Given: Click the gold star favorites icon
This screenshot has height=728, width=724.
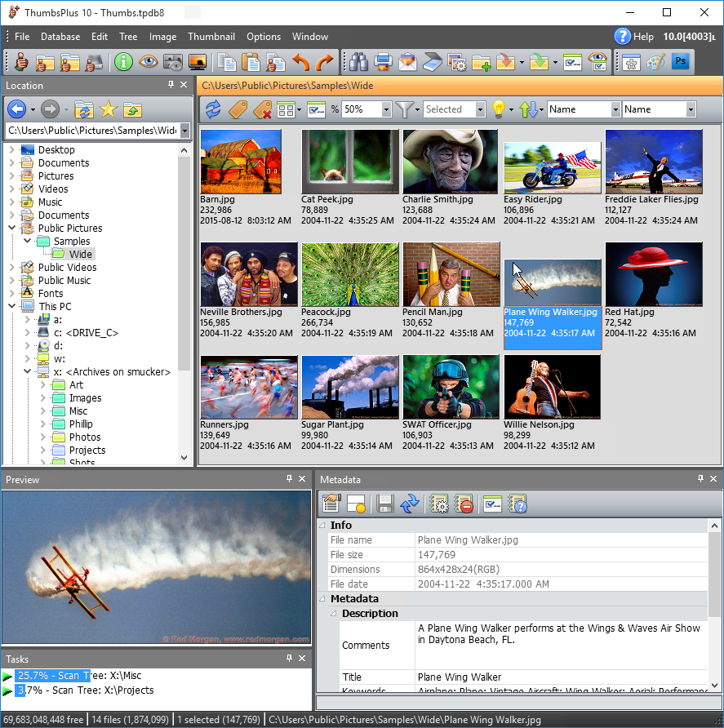Looking at the screenshot, I should click(x=108, y=109).
